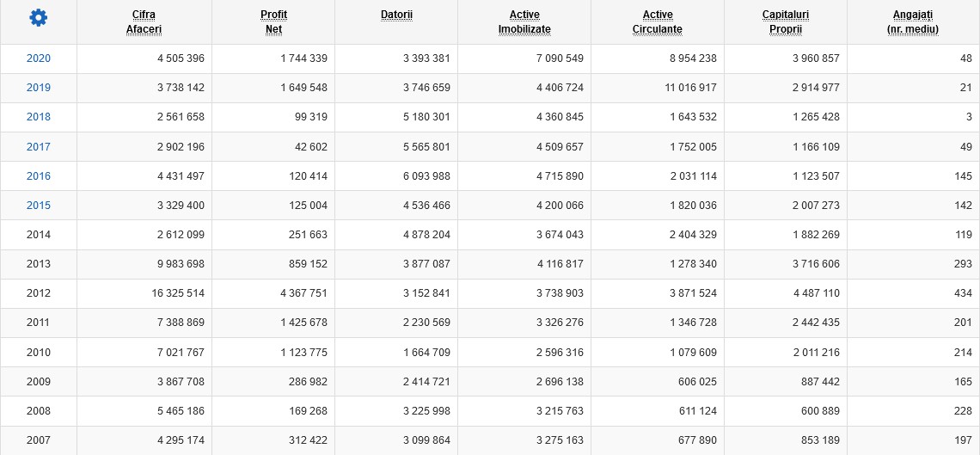Screen dimensions: 980x455
Task: Click the 2016 year link
Action: tap(39, 175)
